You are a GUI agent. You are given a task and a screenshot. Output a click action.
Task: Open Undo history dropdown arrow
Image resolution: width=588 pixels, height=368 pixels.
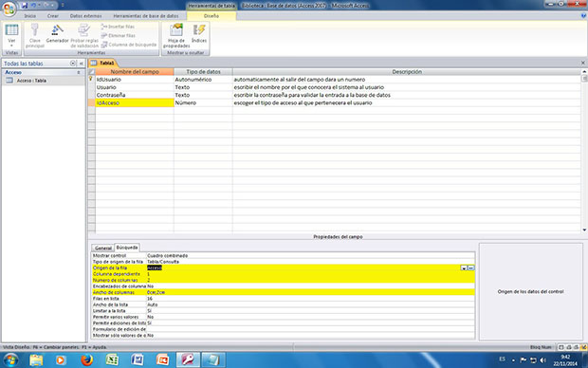pyautogui.click(x=40, y=6)
